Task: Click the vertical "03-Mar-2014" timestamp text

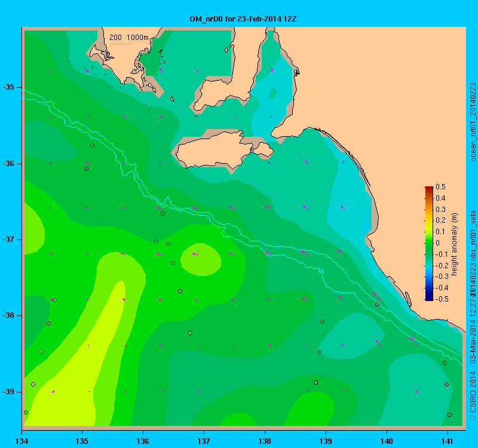Action: [473, 341]
